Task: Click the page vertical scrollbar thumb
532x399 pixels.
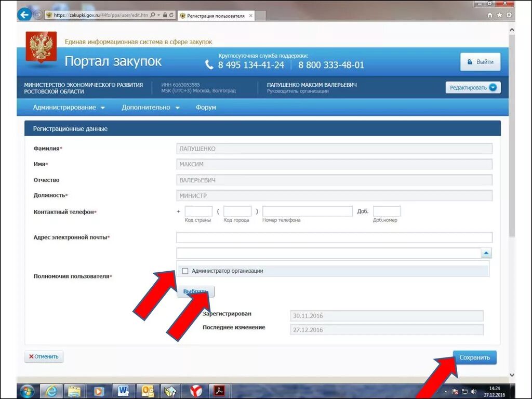Action: (x=512, y=136)
